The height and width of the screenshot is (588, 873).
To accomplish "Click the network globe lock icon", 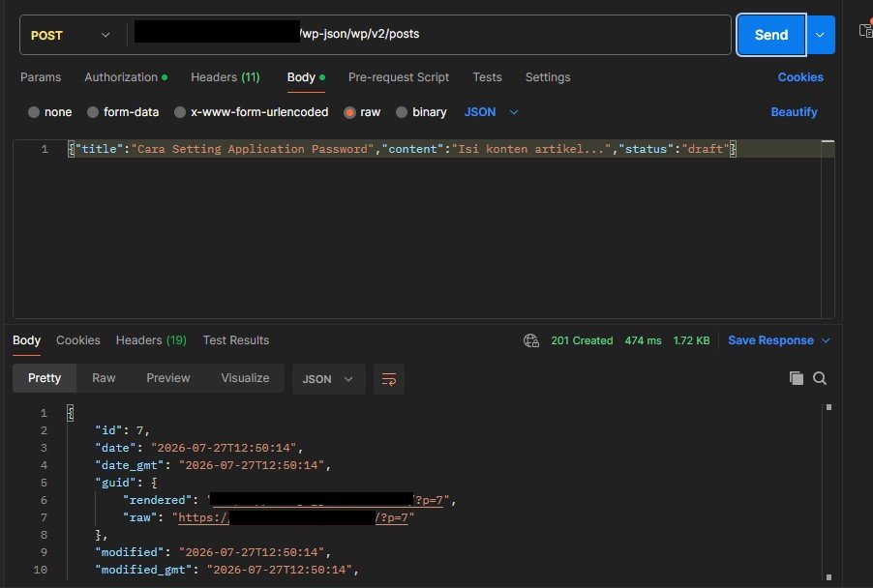I will [531, 340].
